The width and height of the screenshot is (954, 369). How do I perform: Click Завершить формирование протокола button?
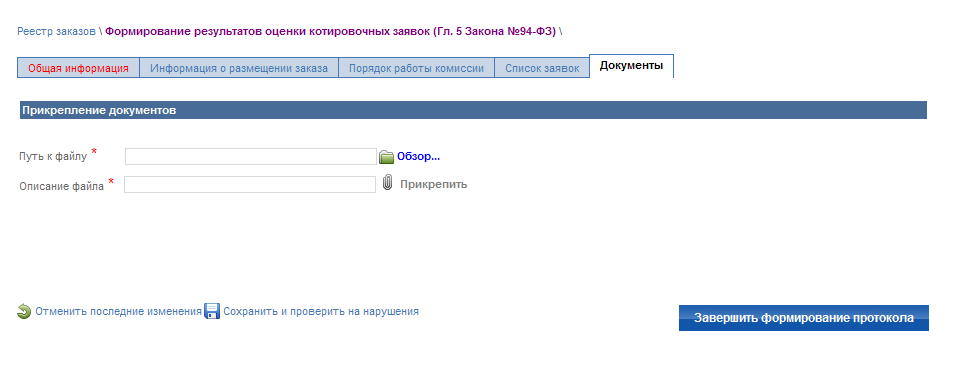click(804, 318)
